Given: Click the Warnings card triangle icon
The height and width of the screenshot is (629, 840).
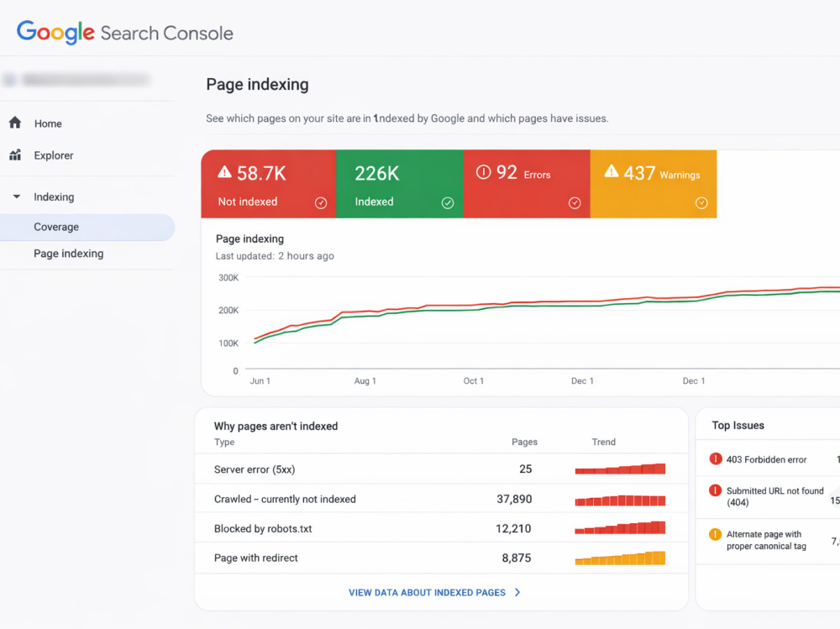Looking at the screenshot, I should 612,171.
